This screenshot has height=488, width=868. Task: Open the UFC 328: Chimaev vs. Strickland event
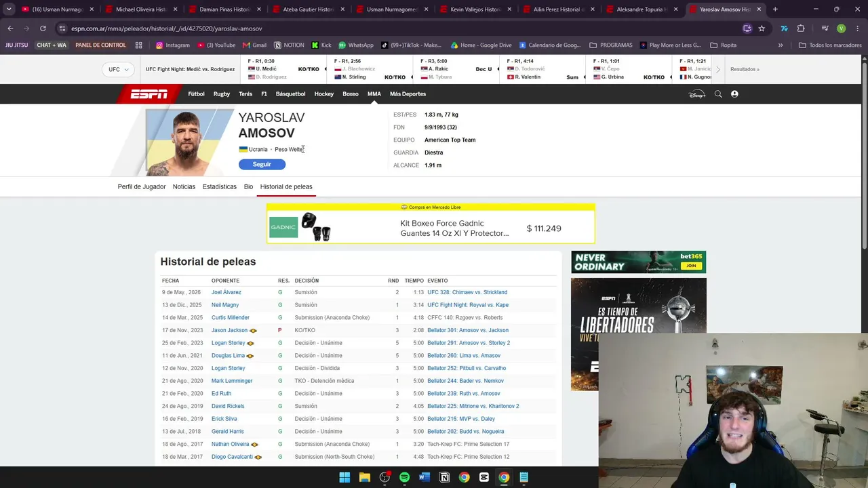(x=467, y=292)
